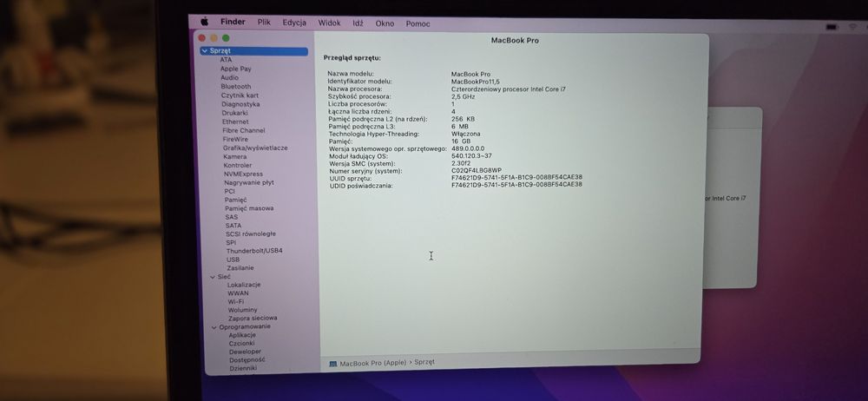This screenshot has width=868, height=401.
Task: Select Ethernet in the sidebar
Action: point(235,122)
